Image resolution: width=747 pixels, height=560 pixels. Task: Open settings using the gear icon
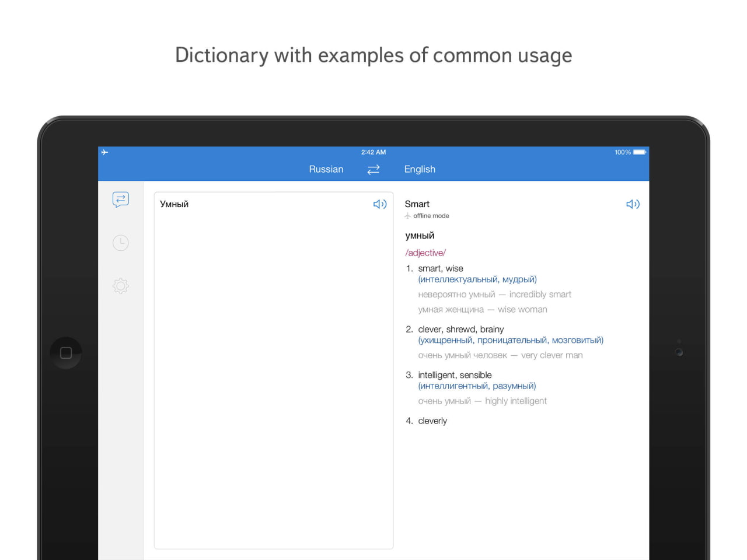tap(120, 286)
